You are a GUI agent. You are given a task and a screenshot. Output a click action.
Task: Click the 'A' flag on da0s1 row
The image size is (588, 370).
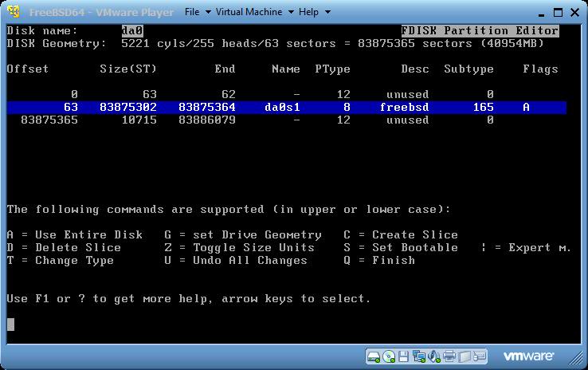click(526, 108)
